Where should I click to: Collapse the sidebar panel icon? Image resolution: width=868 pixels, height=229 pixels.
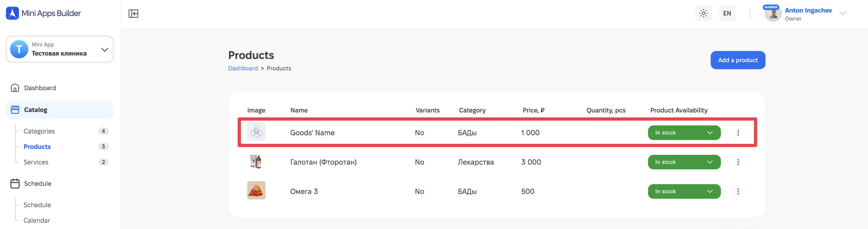[x=133, y=13]
